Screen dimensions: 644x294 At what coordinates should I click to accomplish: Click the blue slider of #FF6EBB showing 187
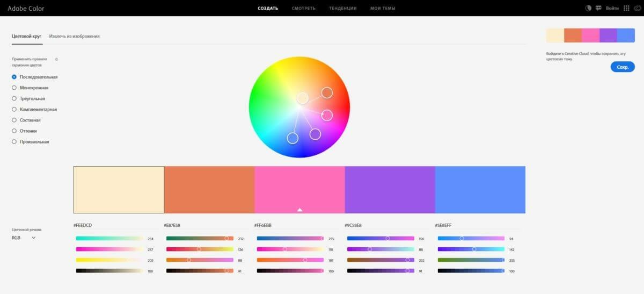point(290,260)
